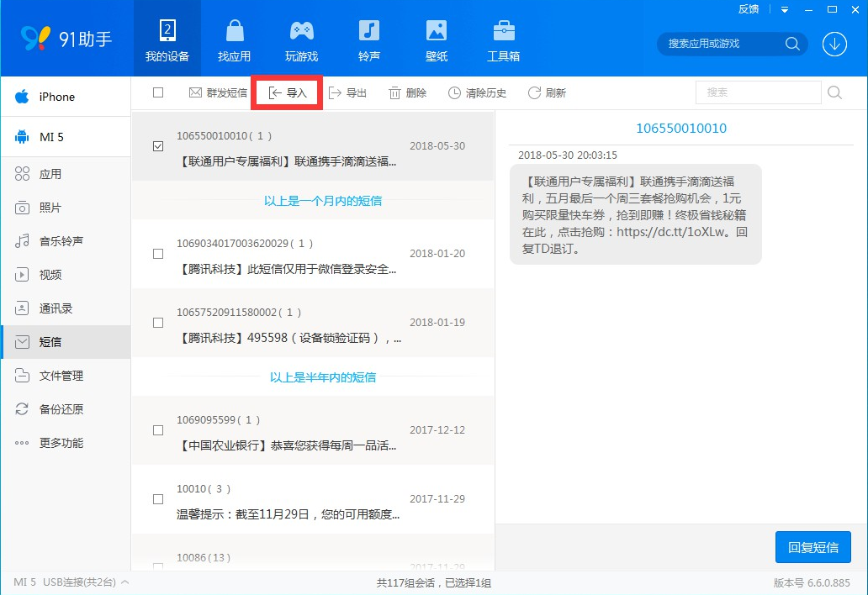Check the 中国农业银行 1069095599 message box

pos(158,430)
